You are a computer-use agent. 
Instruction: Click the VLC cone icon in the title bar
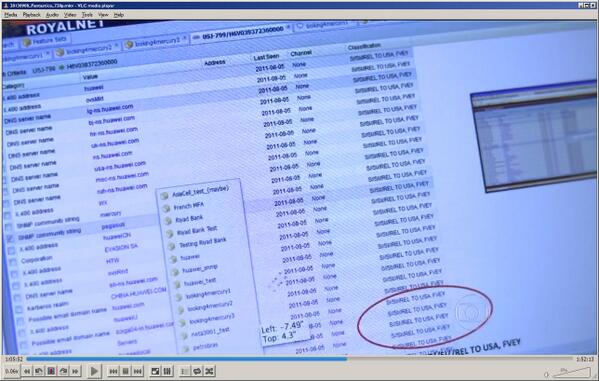[6, 5]
